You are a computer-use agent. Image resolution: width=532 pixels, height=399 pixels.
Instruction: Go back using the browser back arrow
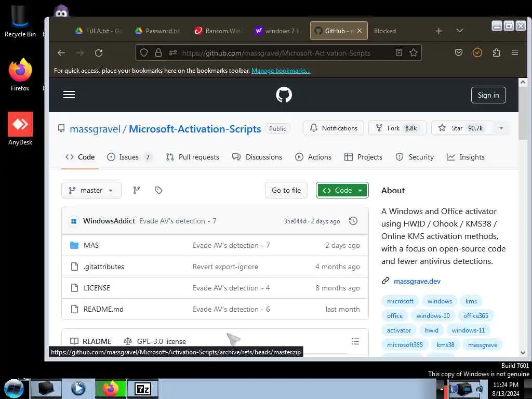click(x=61, y=53)
